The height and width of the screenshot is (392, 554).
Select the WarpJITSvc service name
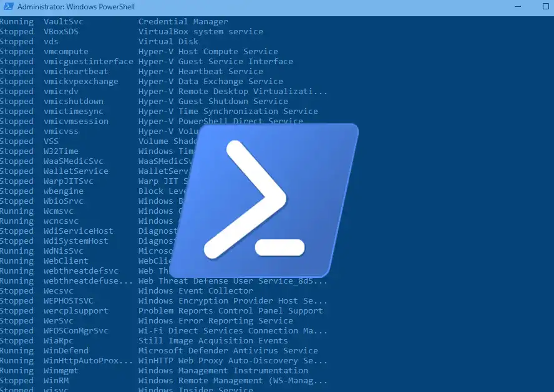pos(68,181)
